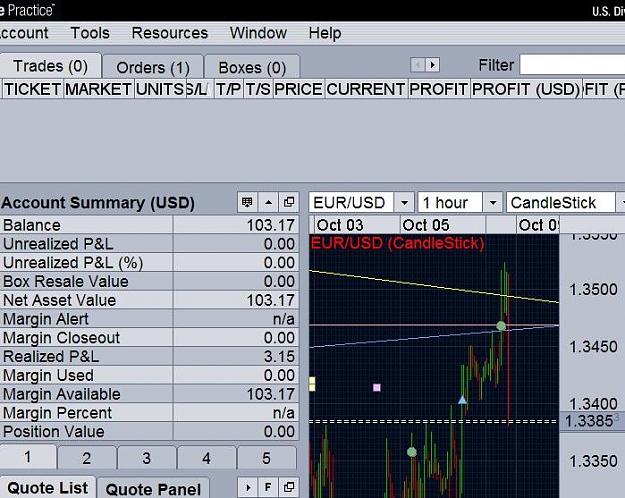Select the Unrealized P&L (%) row
Viewport: 625px width, 498px height.
149,262
